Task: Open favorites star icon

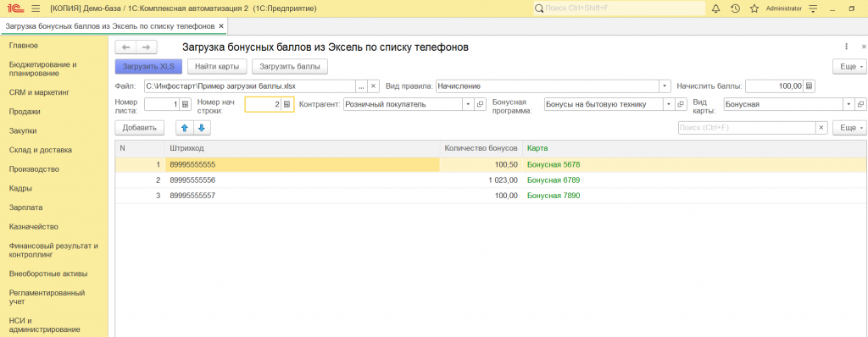Action: (754, 8)
